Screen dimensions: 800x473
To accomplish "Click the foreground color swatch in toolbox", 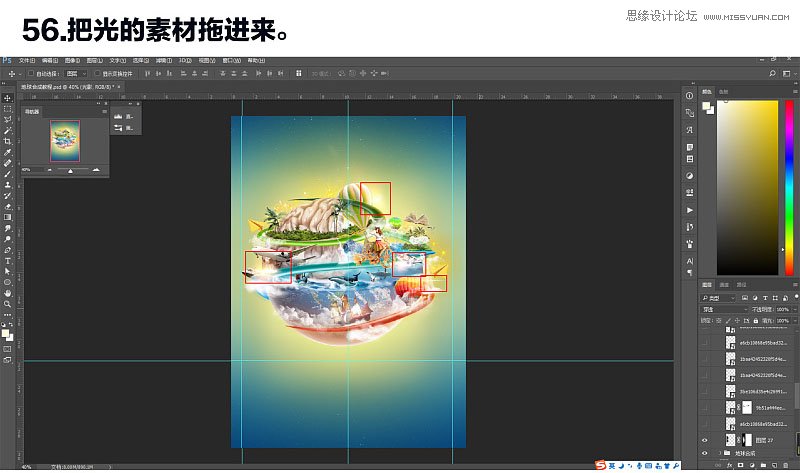I will 6,333.
